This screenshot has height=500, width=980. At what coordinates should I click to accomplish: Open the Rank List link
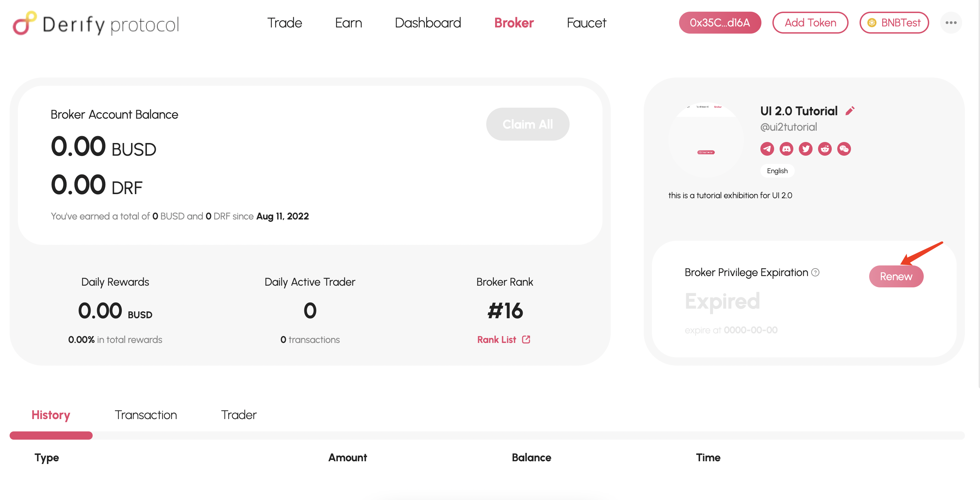(504, 340)
